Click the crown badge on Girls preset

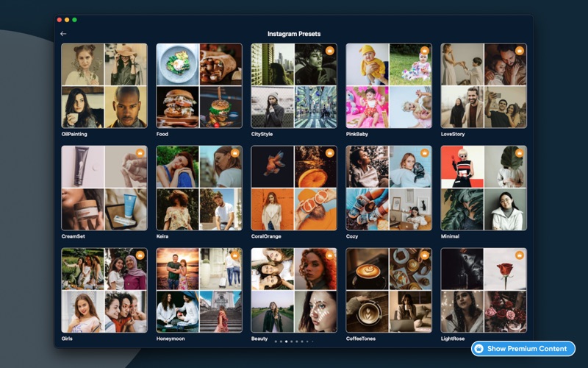(x=140, y=255)
